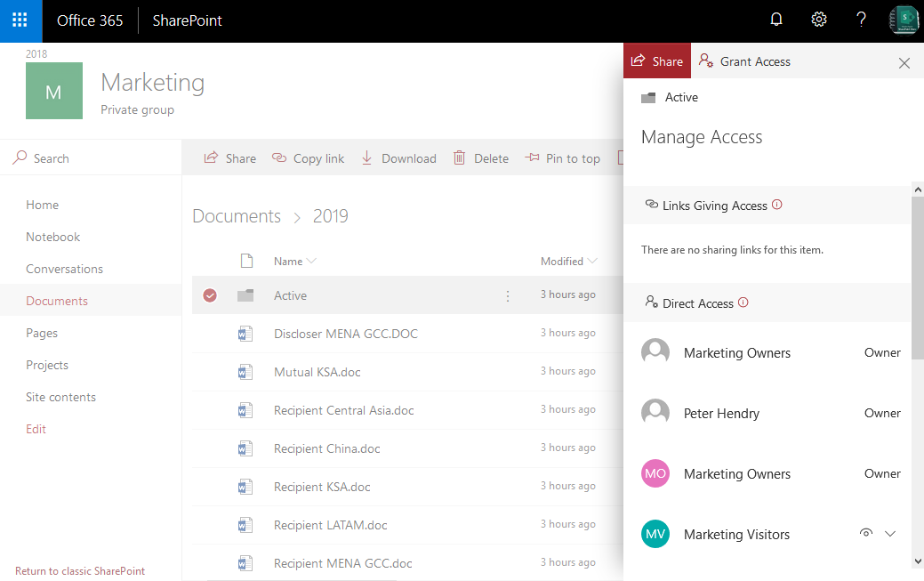Download the Active folder
This screenshot has height=581, width=924.
click(x=398, y=157)
